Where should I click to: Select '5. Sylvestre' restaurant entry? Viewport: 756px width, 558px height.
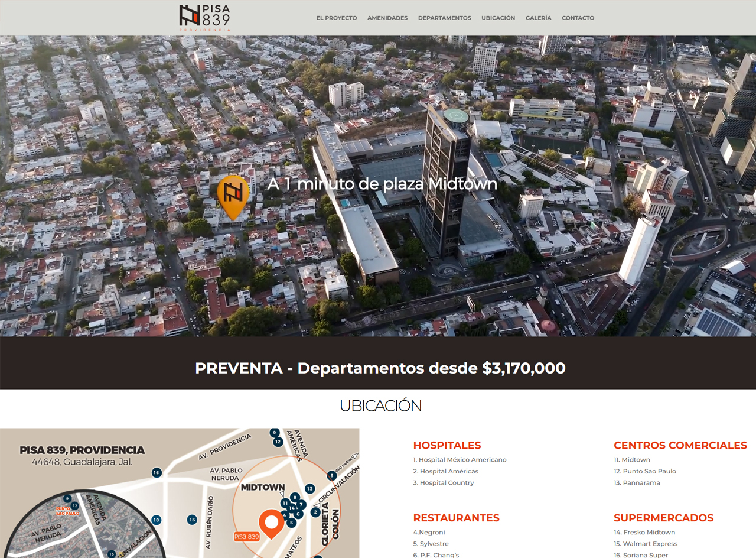[431, 544]
